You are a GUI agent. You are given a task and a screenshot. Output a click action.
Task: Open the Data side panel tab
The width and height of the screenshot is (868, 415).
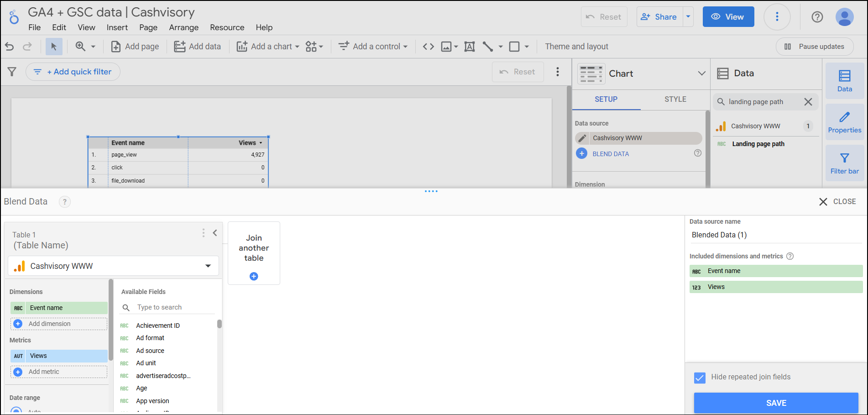point(845,81)
